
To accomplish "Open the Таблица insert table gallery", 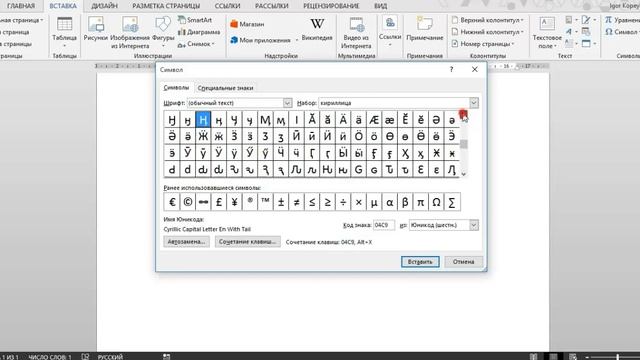I will [x=64, y=32].
